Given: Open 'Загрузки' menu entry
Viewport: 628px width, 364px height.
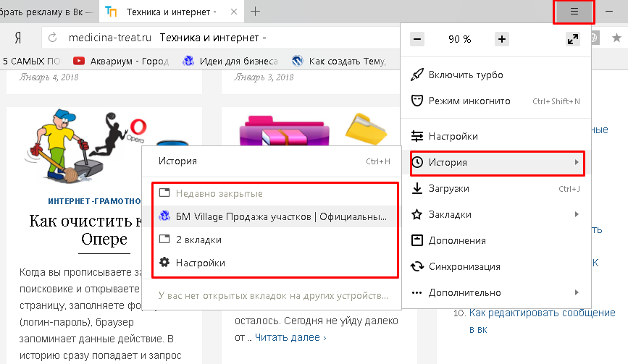Looking at the screenshot, I should coord(496,188).
